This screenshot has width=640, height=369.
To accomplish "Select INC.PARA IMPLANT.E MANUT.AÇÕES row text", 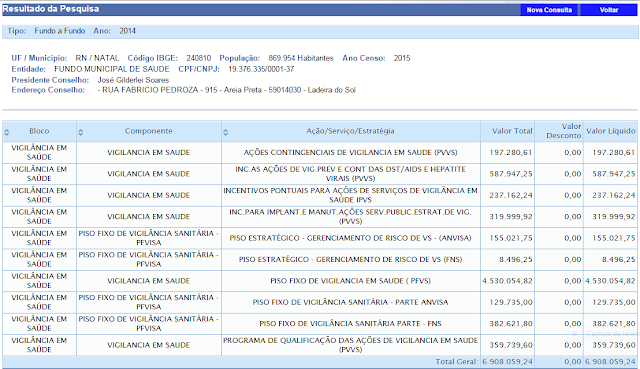I will (x=351, y=216).
